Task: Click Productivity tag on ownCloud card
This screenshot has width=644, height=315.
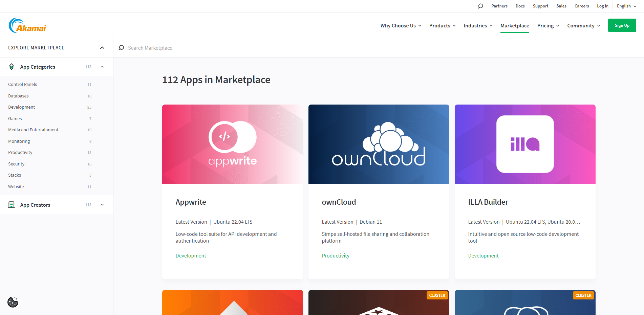Action: click(x=336, y=256)
